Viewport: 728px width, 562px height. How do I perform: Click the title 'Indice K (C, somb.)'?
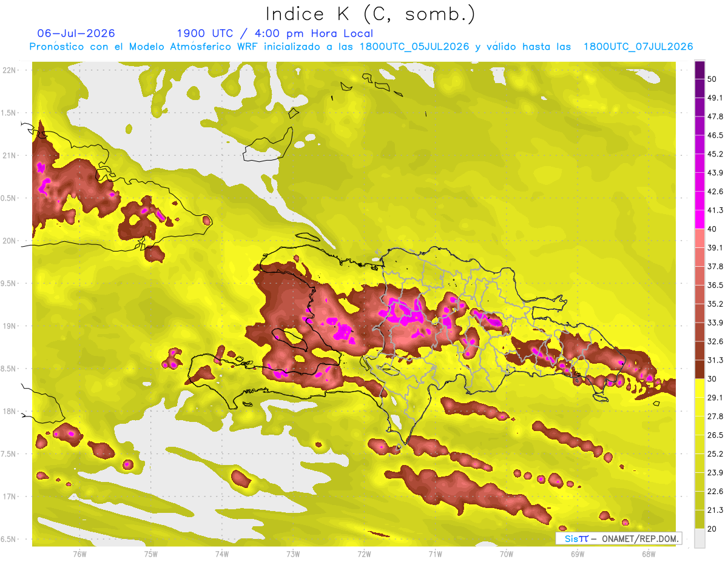[x=371, y=14]
